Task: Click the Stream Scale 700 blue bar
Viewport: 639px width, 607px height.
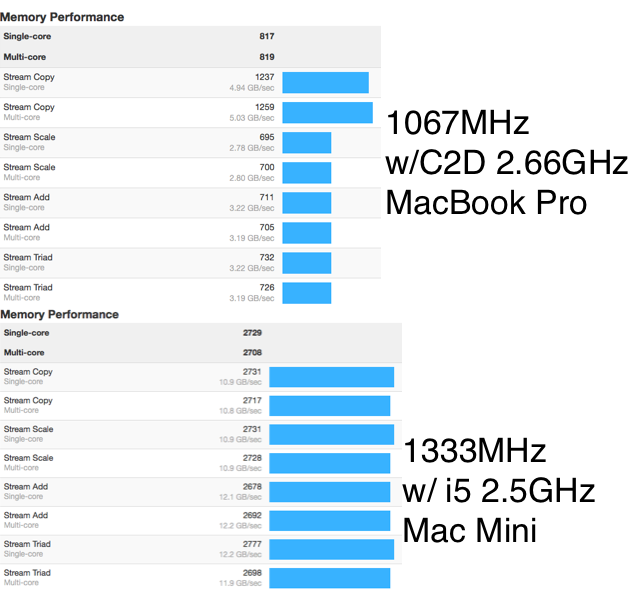Action: [x=307, y=173]
